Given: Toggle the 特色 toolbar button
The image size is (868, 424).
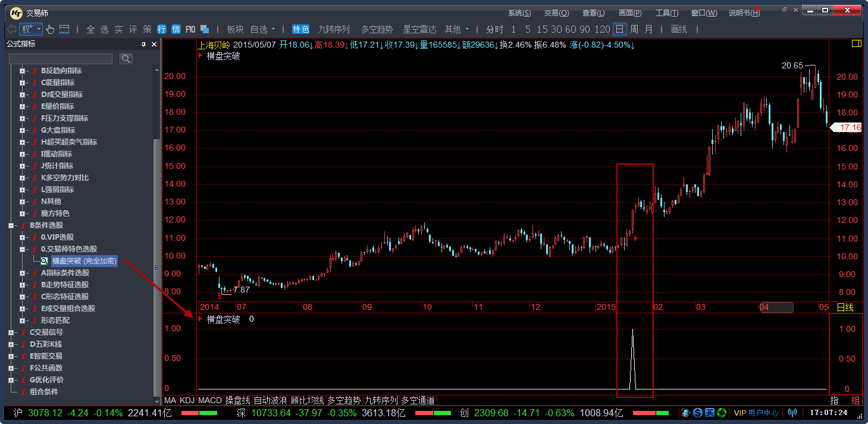Looking at the screenshot, I should tap(300, 29).
